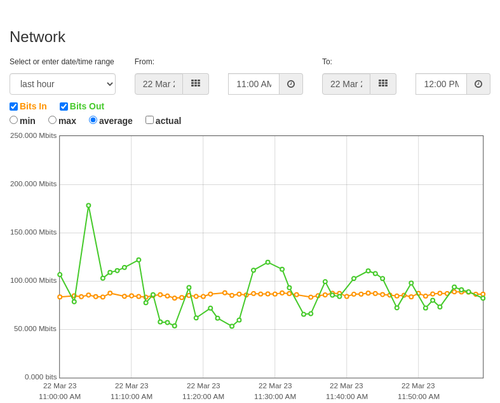Select the average radio button

[93, 120]
